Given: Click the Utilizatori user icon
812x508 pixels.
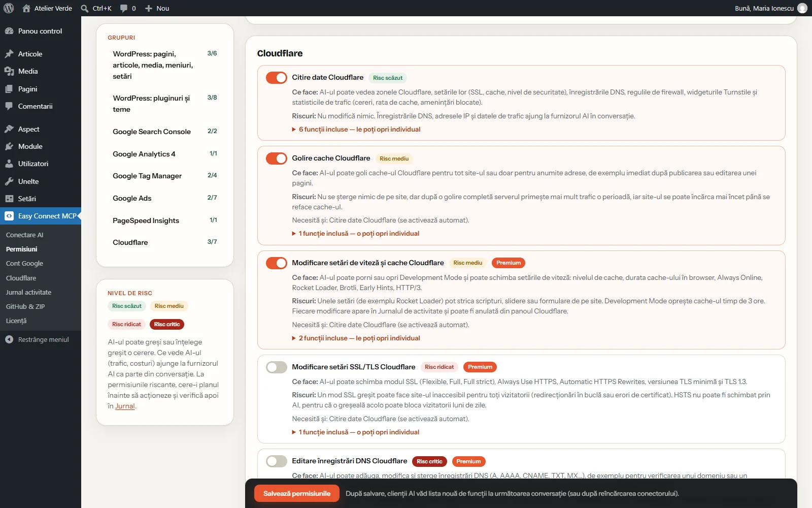Looking at the screenshot, I should click(x=9, y=164).
